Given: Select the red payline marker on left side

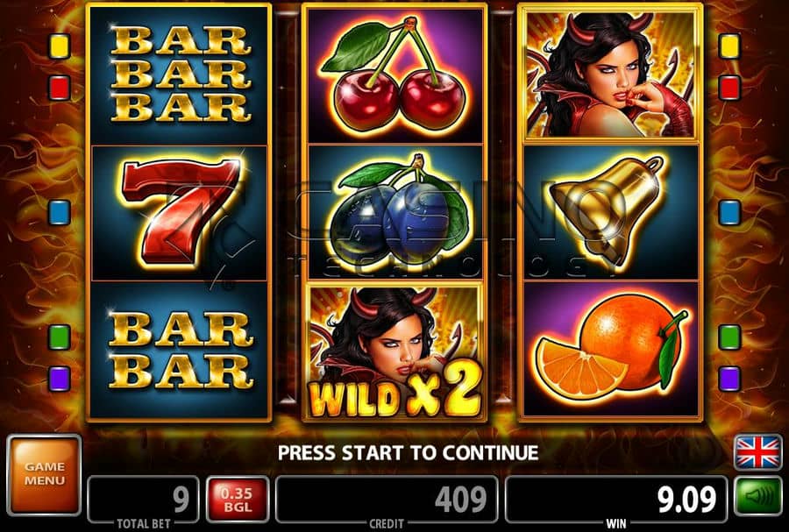Looking at the screenshot, I should point(60,88).
